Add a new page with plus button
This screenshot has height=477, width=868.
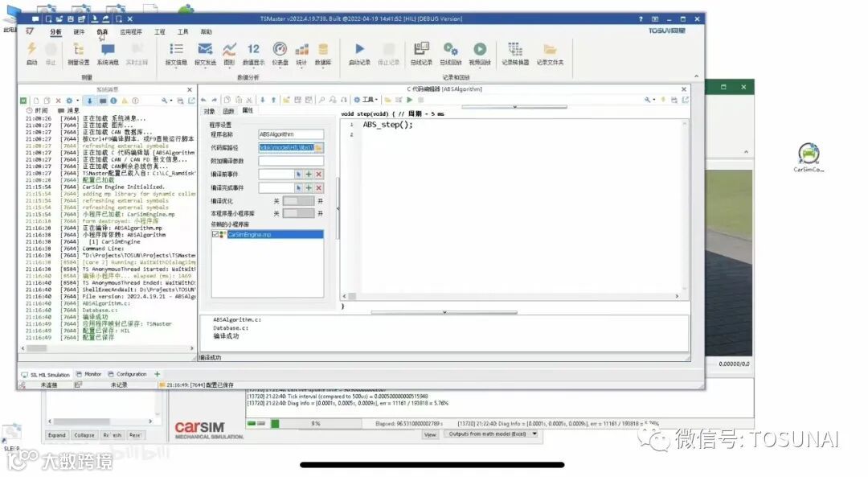157,374
